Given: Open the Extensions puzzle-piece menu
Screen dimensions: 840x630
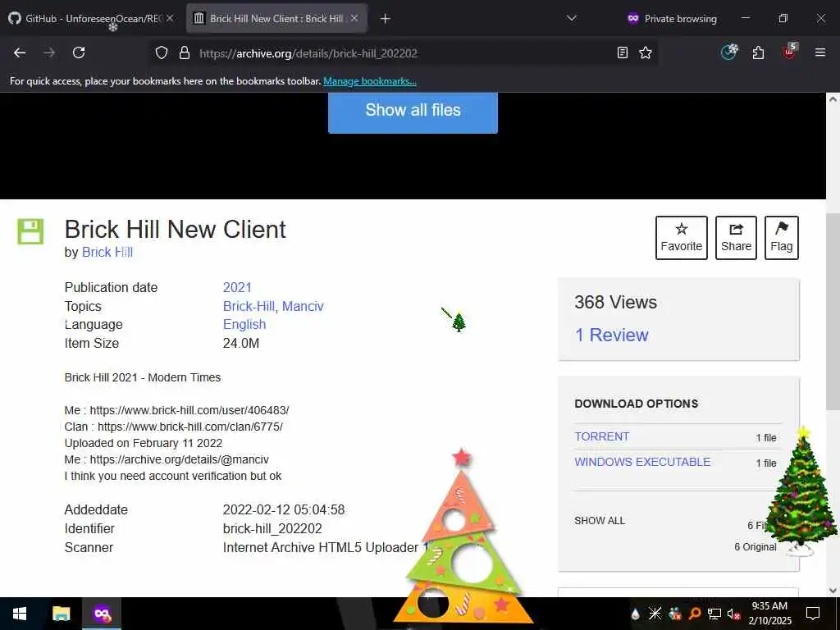Looking at the screenshot, I should [758, 52].
